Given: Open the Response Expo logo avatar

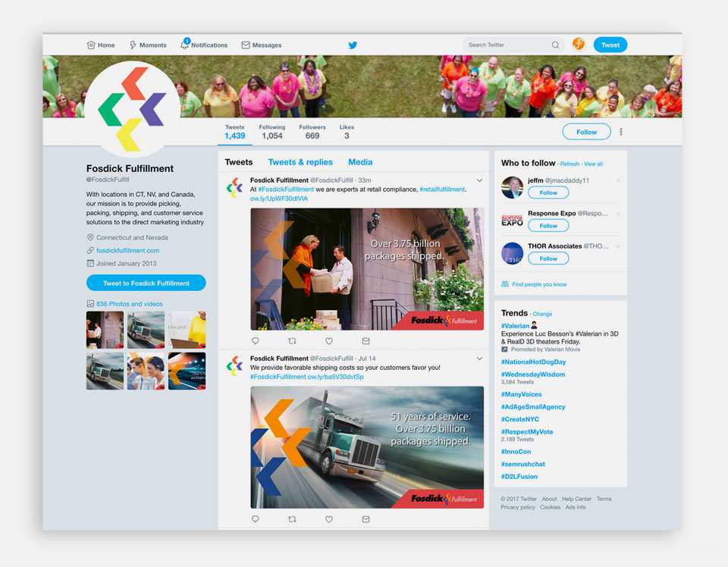Looking at the screenshot, I should [512, 221].
